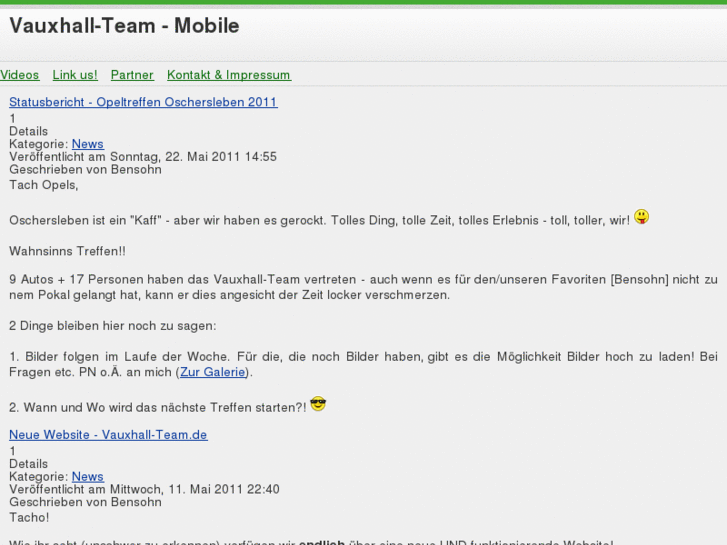Click News category under Statusbericht article
The width and height of the screenshot is (727, 545).
(88, 144)
